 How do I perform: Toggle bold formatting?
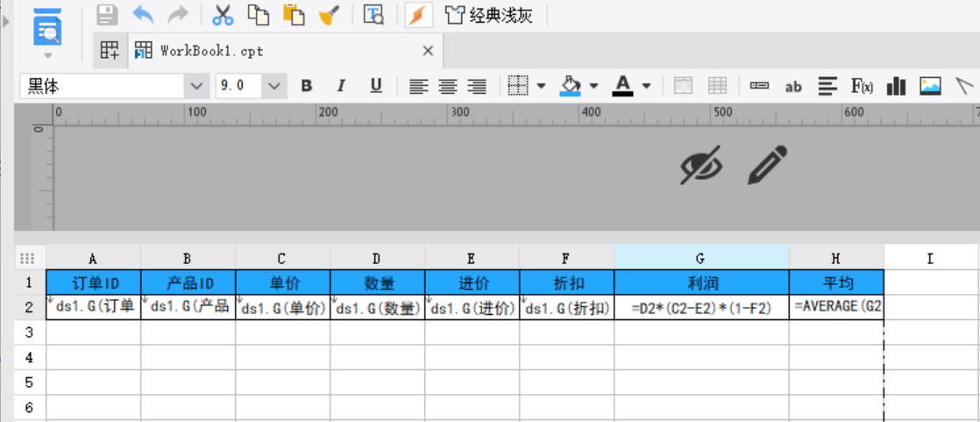click(306, 86)
